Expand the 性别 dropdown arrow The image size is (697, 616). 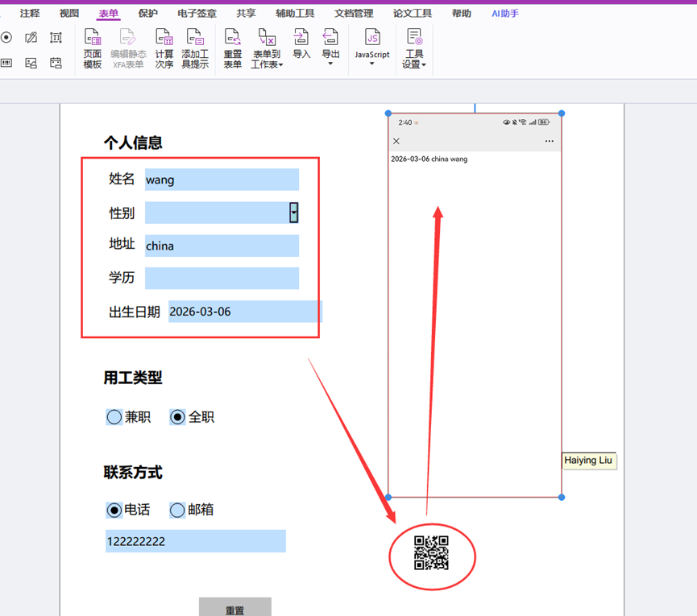(x=294, y=213)
